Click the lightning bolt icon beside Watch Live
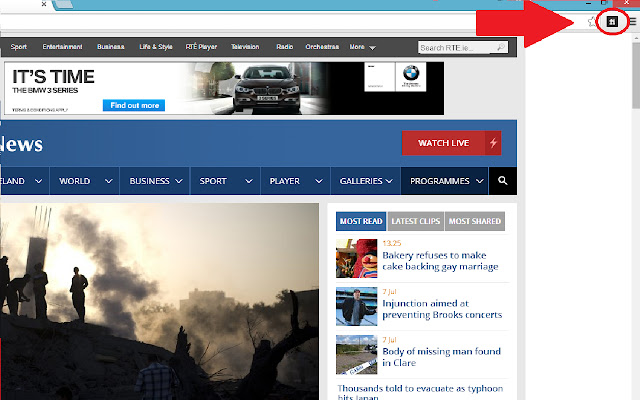This screenshot has height=400, width=640. pos(493,143)
